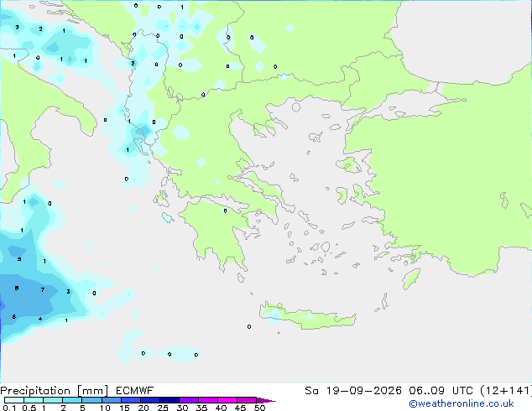This screenshot has width=532, height=411.
Task: Select the ECMWF model label
Action: [x=135, y=391]
